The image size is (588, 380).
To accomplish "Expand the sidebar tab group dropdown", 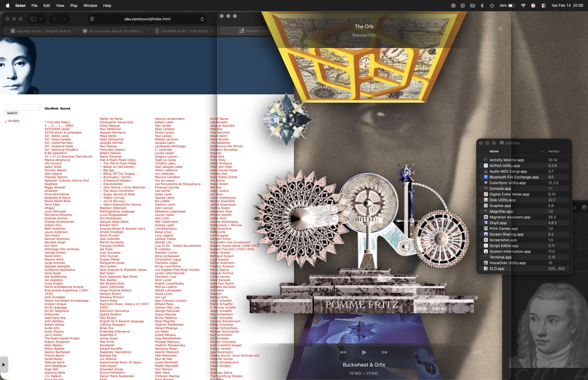I will click(41, 19).
